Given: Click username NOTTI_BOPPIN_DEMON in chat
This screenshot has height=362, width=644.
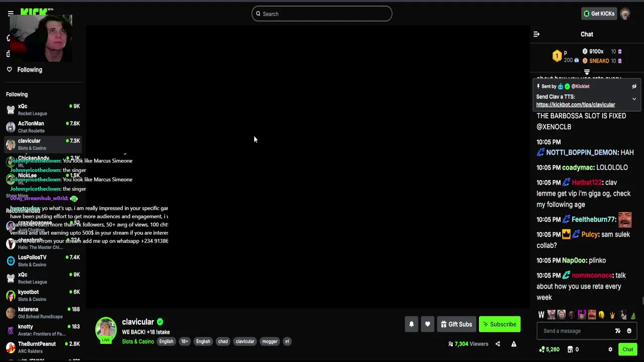Looking at the screenshot, I should pyautogui.click(x=582, y=152).
